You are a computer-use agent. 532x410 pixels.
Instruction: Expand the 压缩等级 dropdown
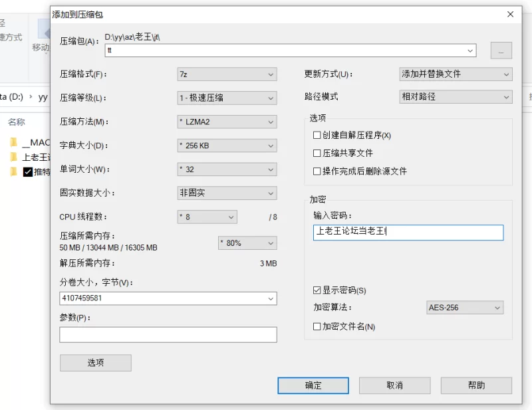pyautogui.click(x=226, y=98)
